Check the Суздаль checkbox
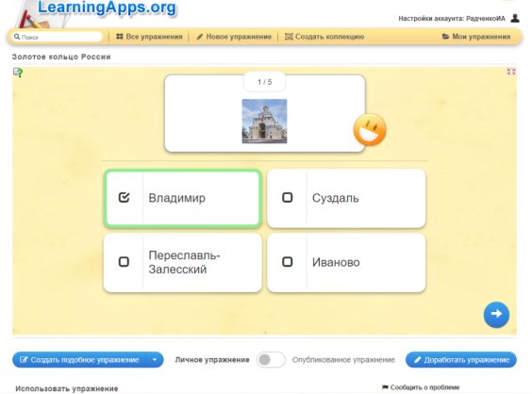Viewport: 532px width, 394px height. click(x=288, y=197)
